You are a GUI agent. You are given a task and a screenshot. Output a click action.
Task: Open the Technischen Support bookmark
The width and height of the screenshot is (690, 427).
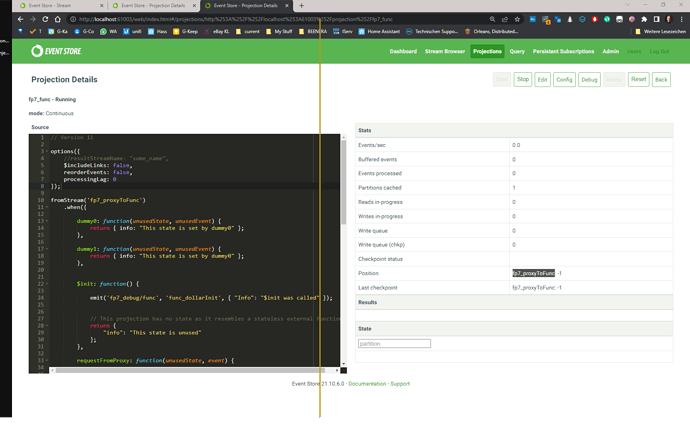432,32
